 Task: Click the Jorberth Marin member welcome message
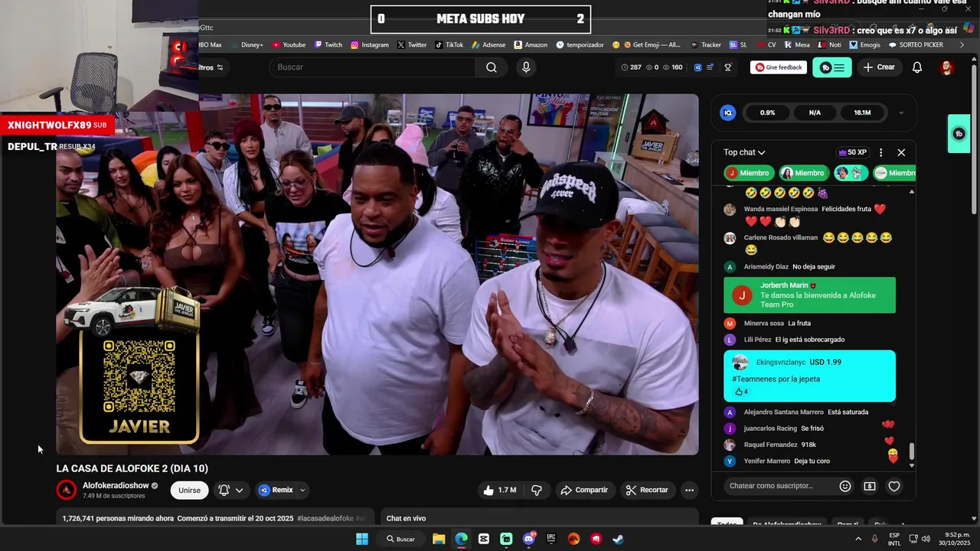(x=809, y=295)
